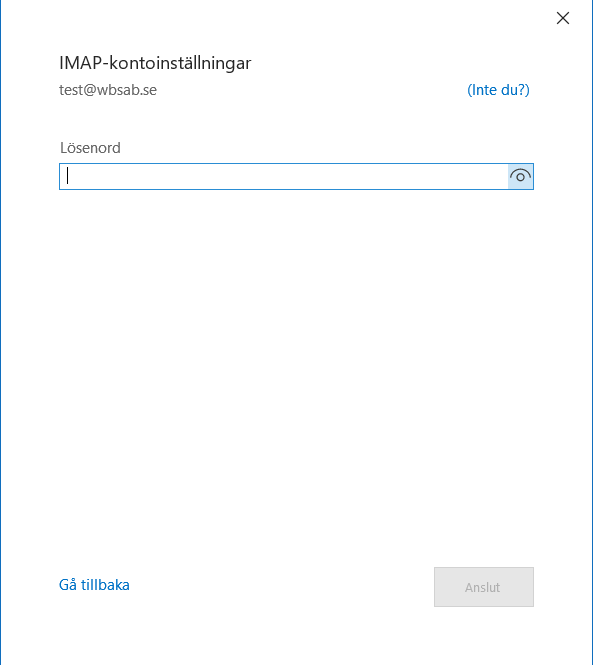Click the "Lösenord" field label
The height and width of the screenshot is (665, 594).
(x=90, y=148)
